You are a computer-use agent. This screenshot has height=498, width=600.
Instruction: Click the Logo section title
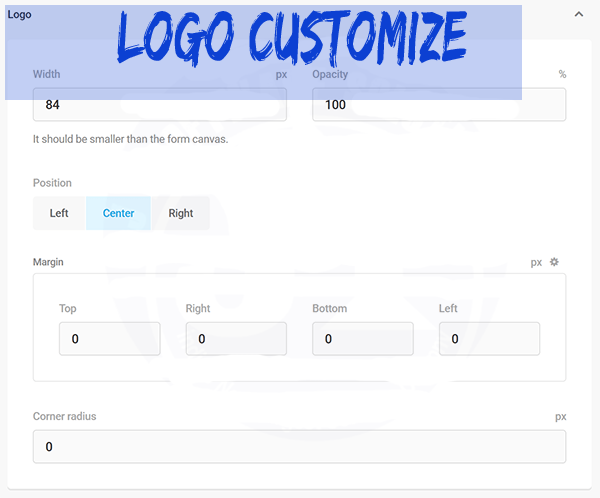click(20, 15)
